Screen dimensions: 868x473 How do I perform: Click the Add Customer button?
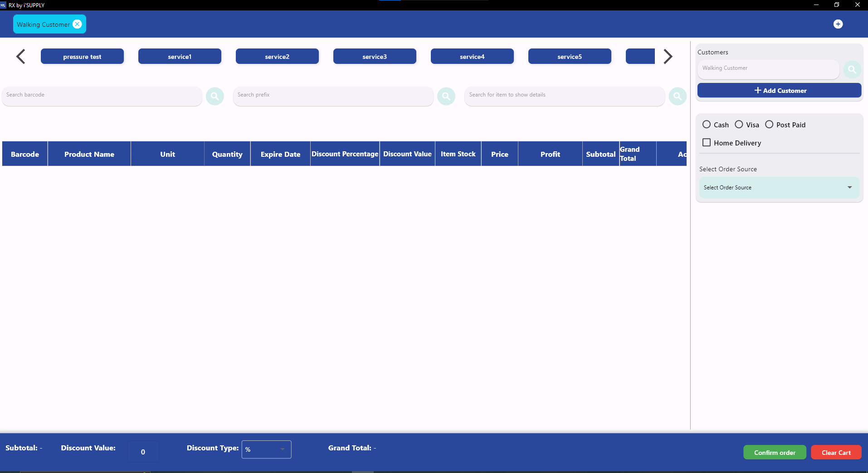click(x=779, y=90)
